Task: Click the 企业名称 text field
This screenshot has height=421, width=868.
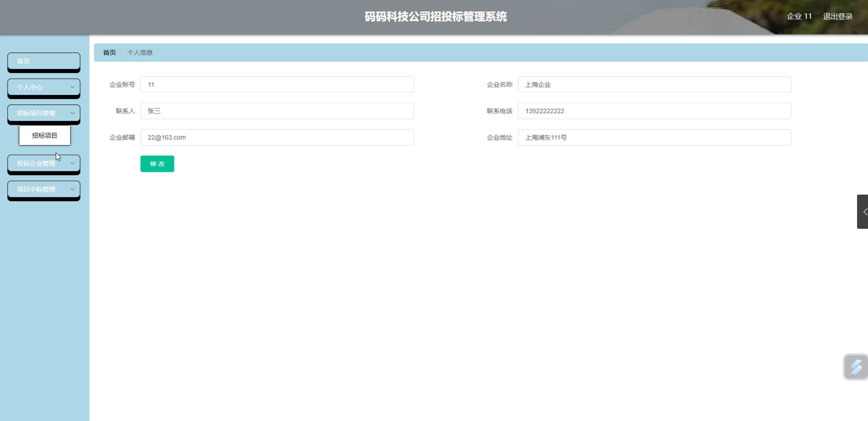Action: pyautogui.click(x=654, y=84)
